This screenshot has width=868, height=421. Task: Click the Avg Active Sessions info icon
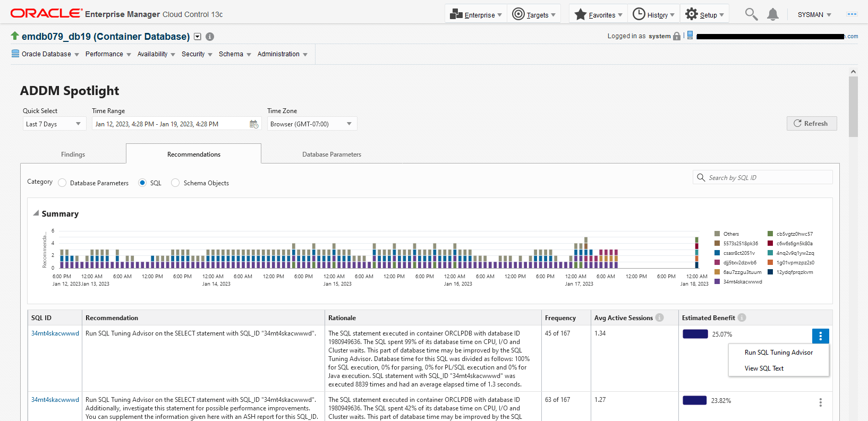pos(660,317)
